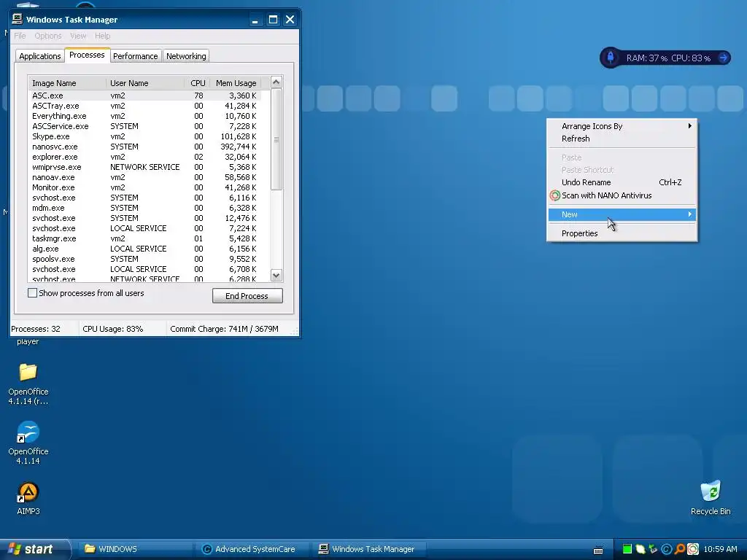Image resolution: width=747 pixels, height=560 pixels.
Task: Click the process list scrollbar thumb
Action: (x=276, y=139)
